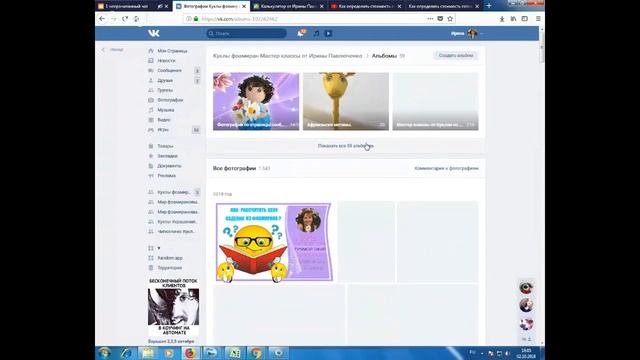Expand the extra apps arrow in the left menu
640x360 pixels.
[159, 248]
